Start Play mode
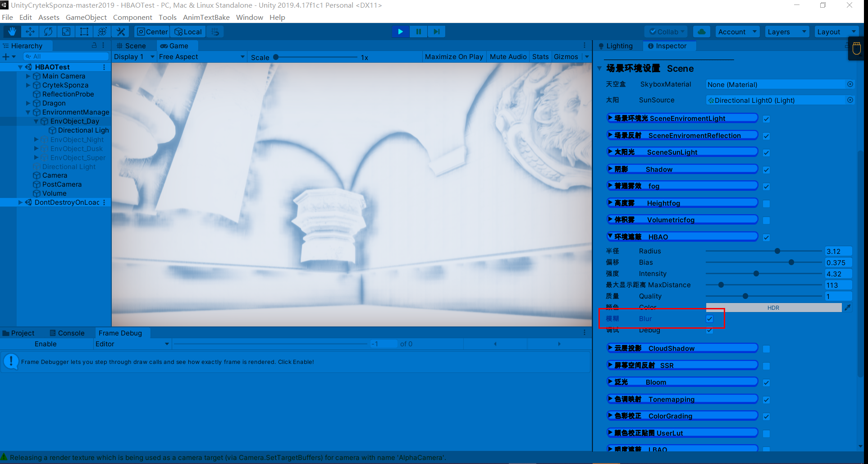Screen dimensions: 868x464 pyautogui.click(x=400, y=32)
